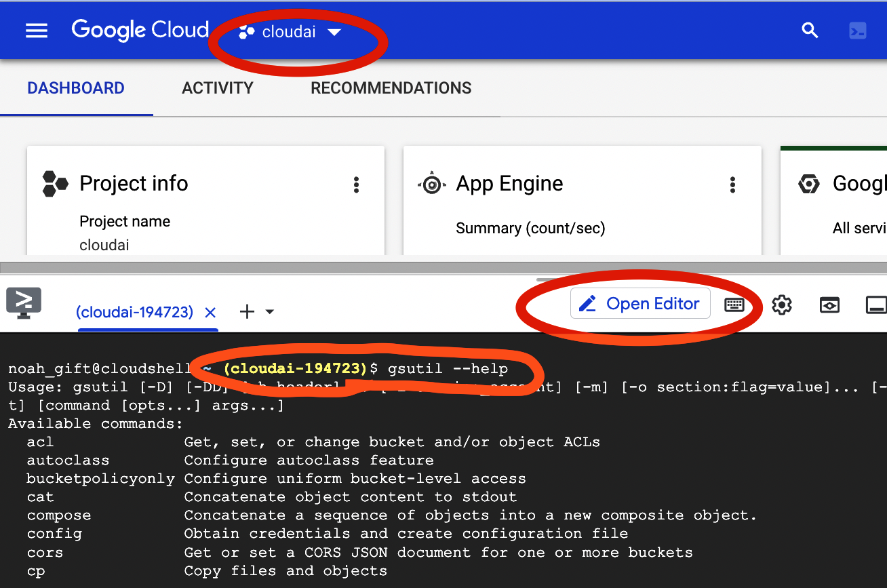Open Project info card options menu
The height and width of the screenshot is (588, 887).
point(356,184)
